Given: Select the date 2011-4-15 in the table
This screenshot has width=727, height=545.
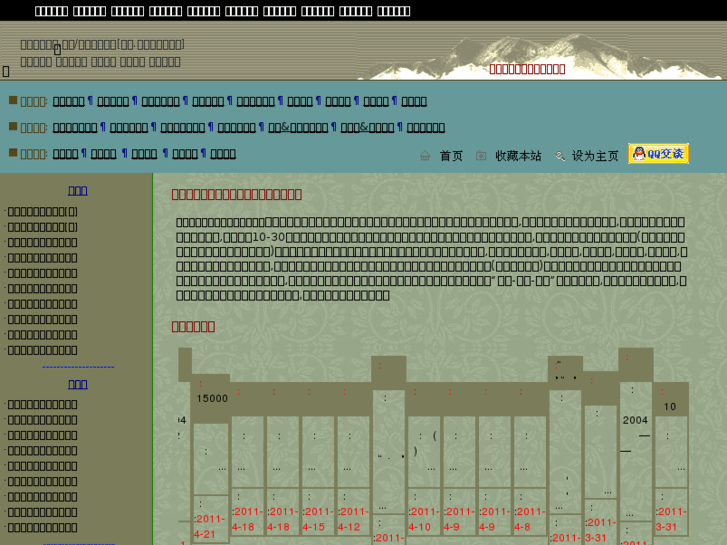Looking at the screenshot, I should 318,519.
